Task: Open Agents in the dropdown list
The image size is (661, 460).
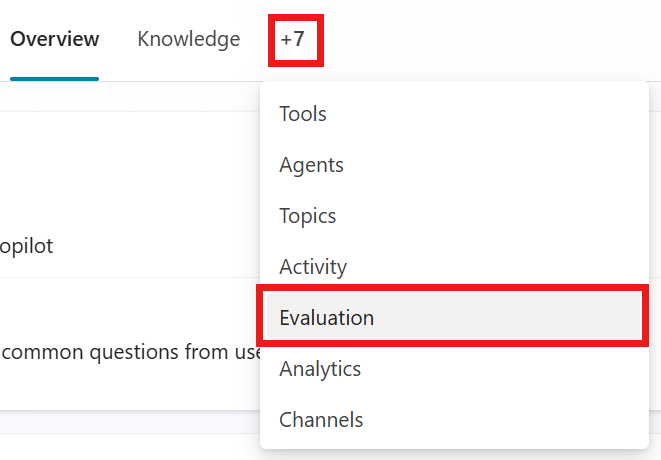Action: (311, 165)
